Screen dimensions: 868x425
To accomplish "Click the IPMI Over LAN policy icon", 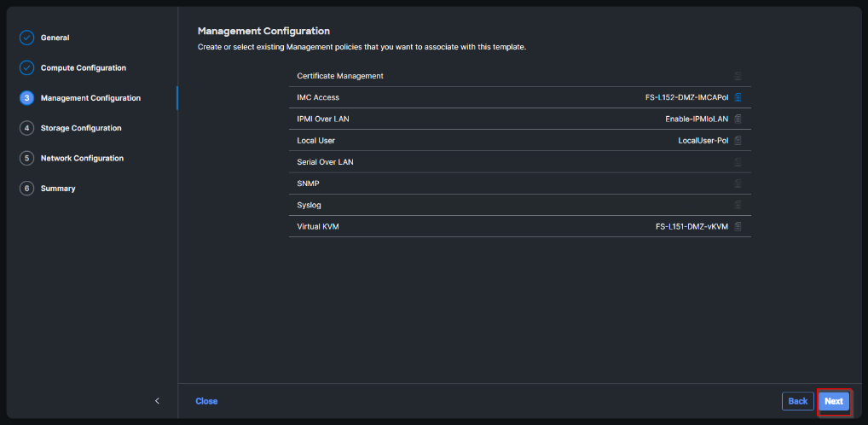I will [738, 119].
